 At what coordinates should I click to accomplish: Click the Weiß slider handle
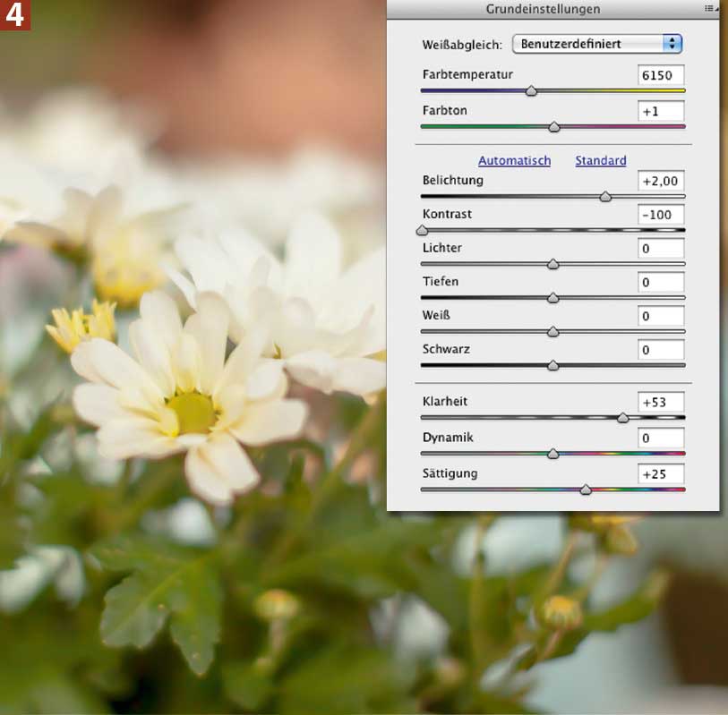[552, 332]
